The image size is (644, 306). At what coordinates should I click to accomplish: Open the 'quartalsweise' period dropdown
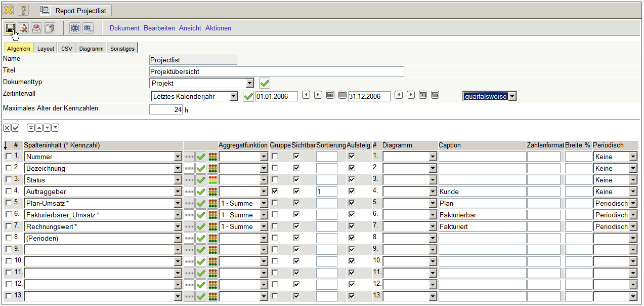click(512, 96)
